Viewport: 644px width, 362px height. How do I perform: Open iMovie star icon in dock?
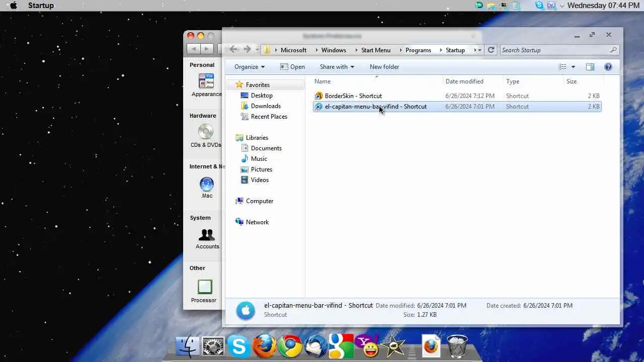point(392,346)
